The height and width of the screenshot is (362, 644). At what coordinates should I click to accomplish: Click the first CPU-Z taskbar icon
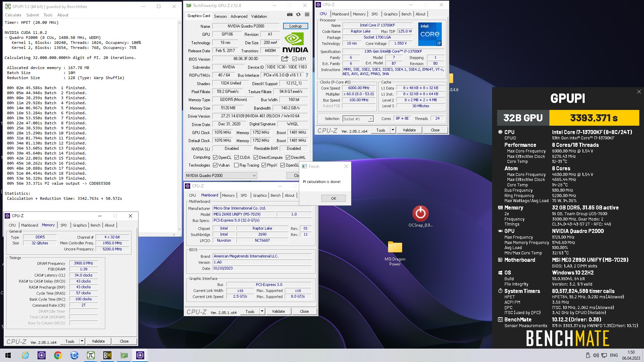pos(42,355)
